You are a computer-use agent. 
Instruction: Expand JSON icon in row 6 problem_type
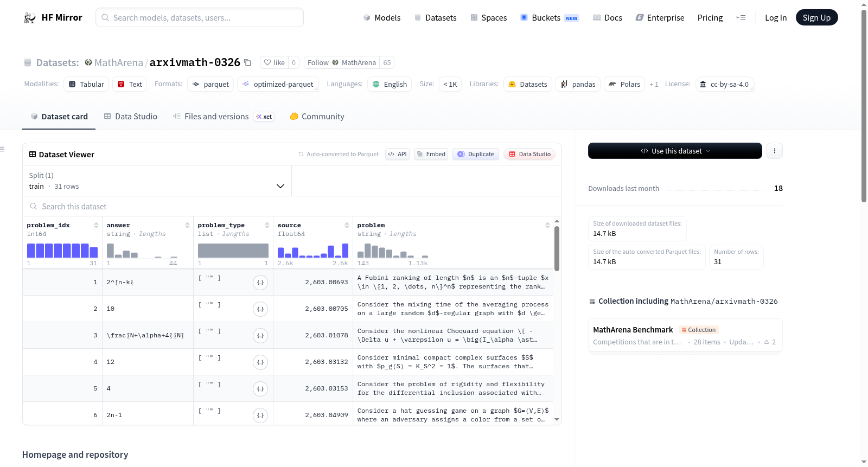pyautogui.click(x=260, y=415)
